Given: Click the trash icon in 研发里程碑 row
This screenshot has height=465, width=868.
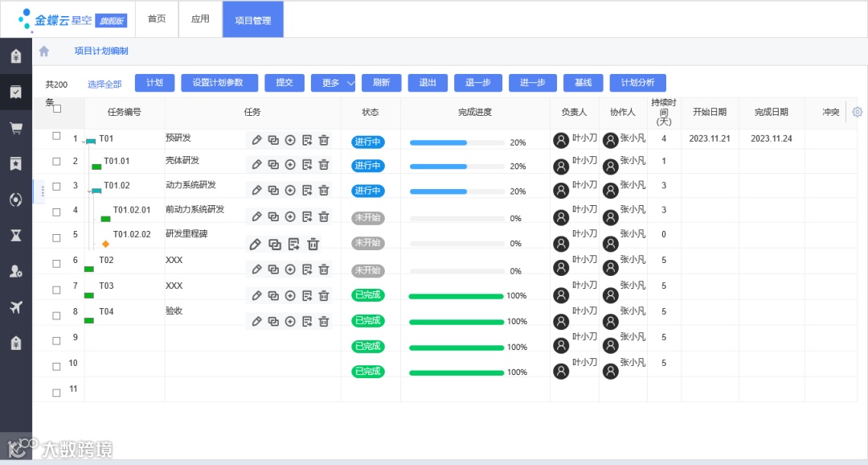Looking at the screenshot, I should [x=313, y=244].
